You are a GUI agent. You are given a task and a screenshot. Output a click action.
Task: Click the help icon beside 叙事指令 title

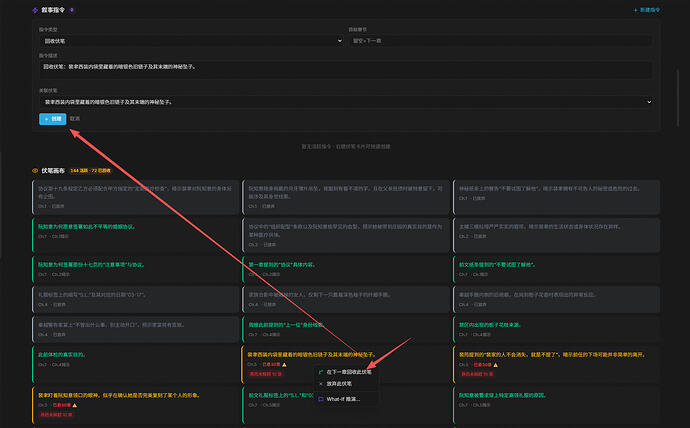(x=72, y=9)
